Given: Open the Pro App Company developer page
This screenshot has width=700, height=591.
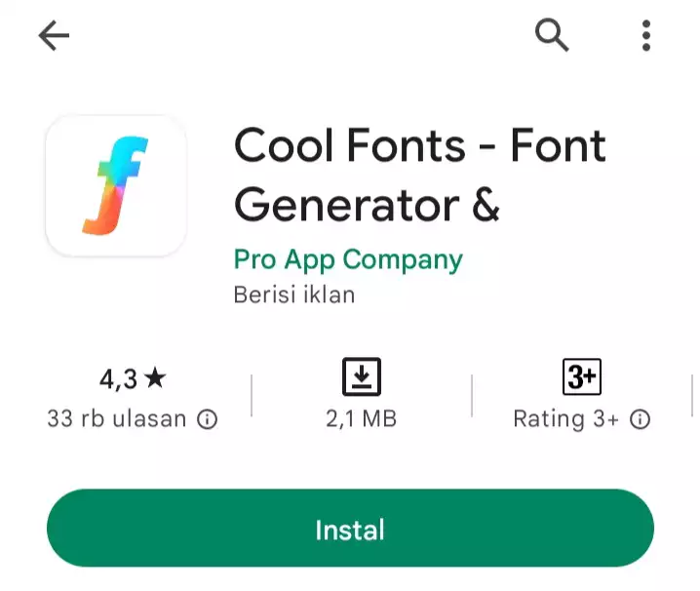Looking at the screenshot, I should (348, 259).
